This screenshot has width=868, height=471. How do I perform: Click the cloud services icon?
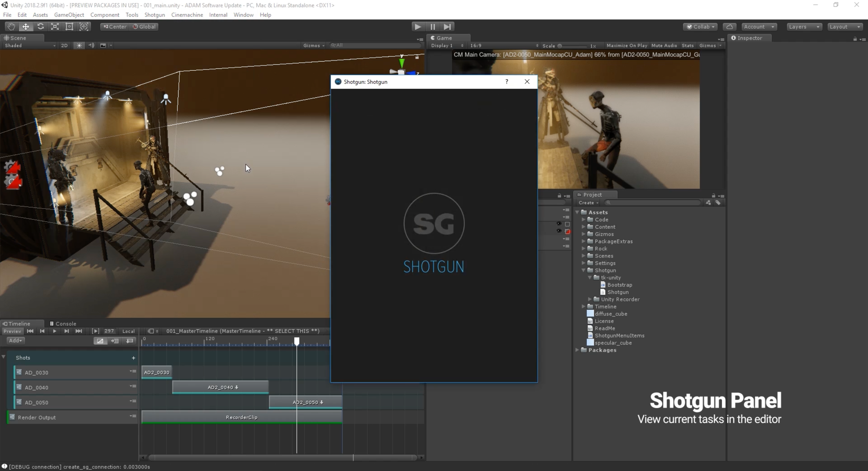(730, 27)
